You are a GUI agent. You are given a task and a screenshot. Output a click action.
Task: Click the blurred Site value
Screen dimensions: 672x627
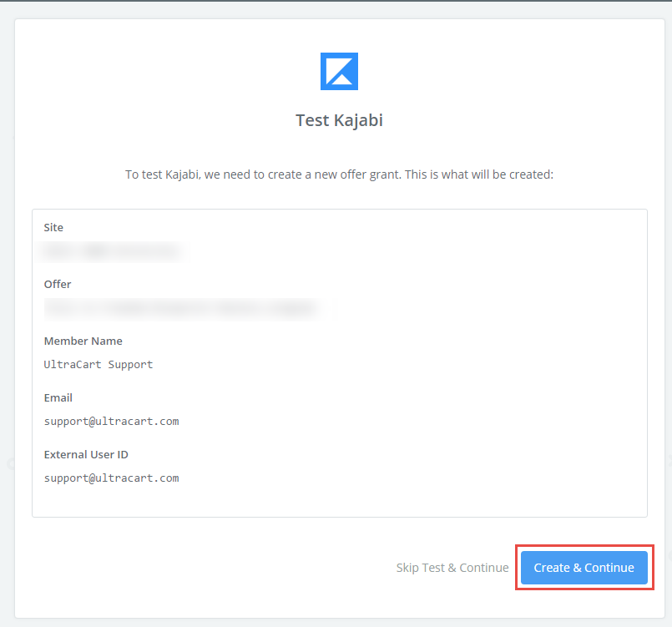tap(113, 251)
